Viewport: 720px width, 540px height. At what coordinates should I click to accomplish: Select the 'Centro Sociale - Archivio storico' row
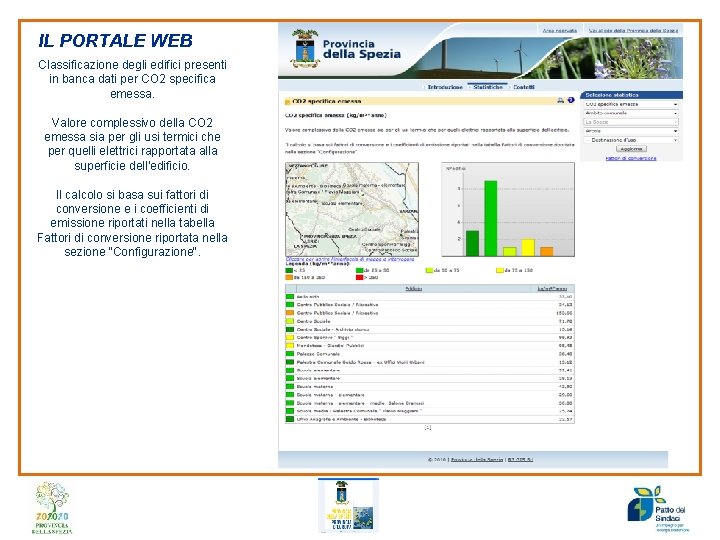(x=429, y=329)
